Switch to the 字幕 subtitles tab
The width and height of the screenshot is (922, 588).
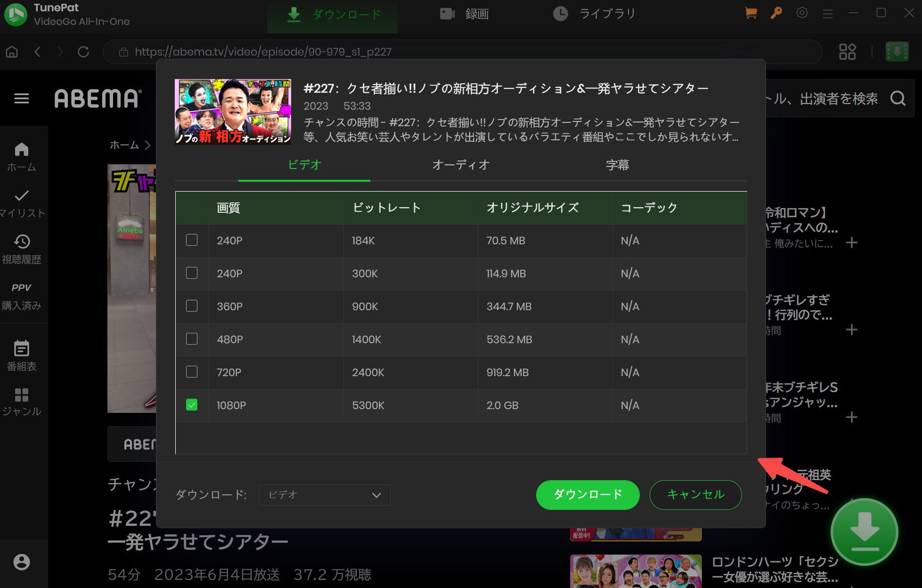617,165
